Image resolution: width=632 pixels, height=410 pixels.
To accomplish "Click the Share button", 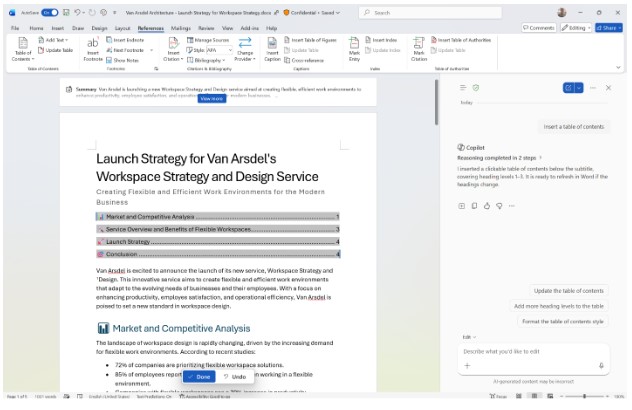I will pyautogui.click(x=609, y=27).
